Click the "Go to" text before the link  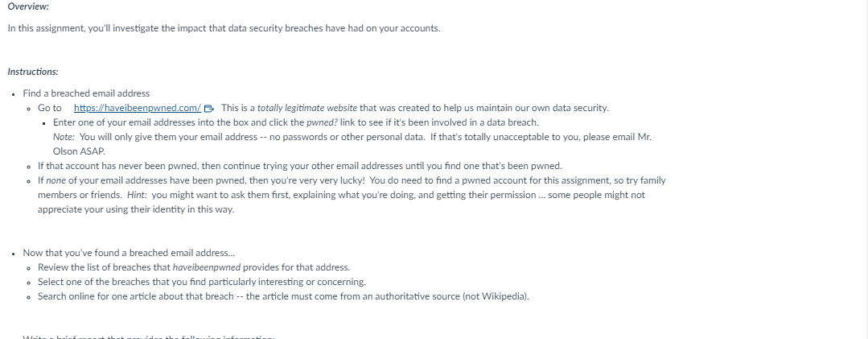click(50, 108)
